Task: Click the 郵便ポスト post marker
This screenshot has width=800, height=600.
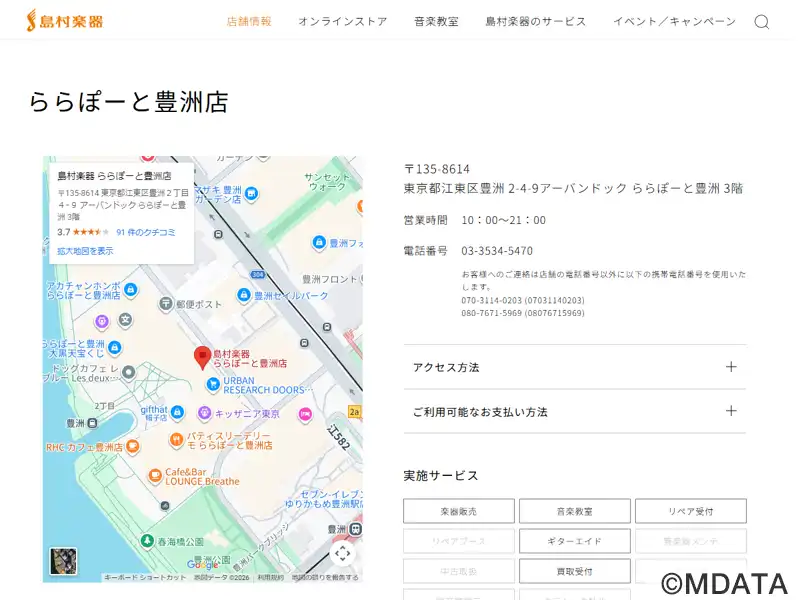Action: [166, 304]
